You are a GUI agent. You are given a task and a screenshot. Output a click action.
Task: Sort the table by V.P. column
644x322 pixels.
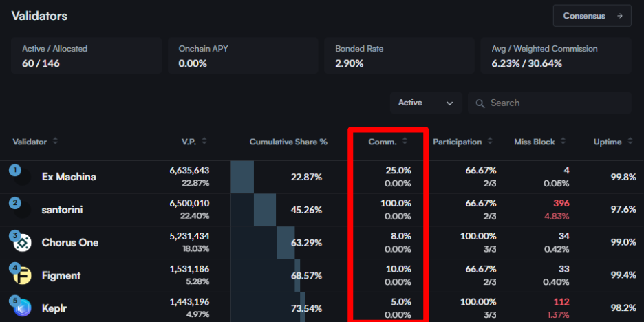[x=194, y=142]
